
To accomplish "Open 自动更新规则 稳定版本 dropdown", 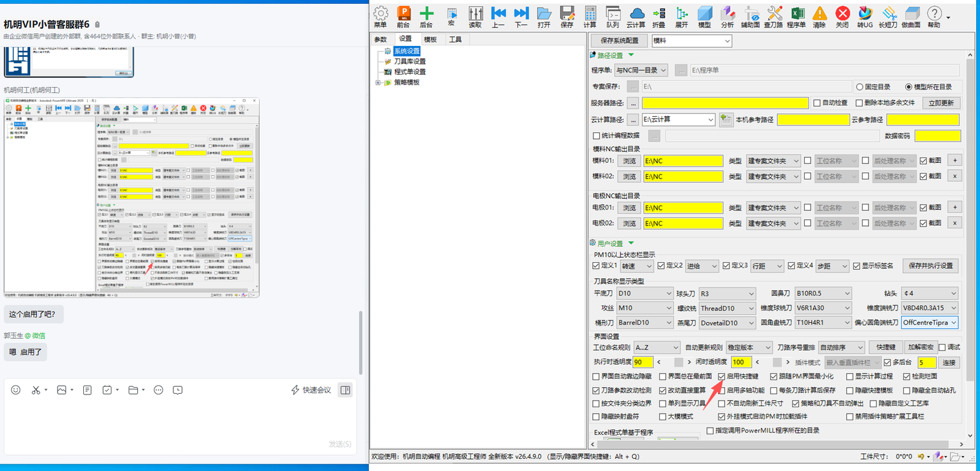I will point(749,347).
